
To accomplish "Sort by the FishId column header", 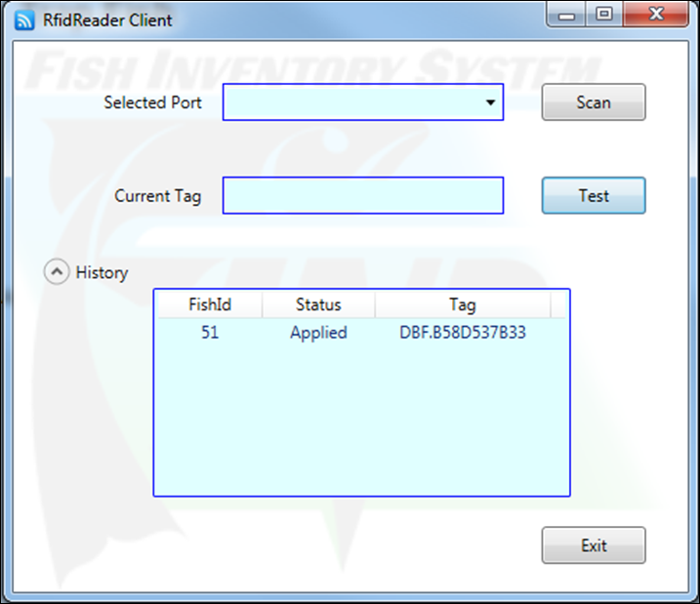I will (x=210, y=304).
